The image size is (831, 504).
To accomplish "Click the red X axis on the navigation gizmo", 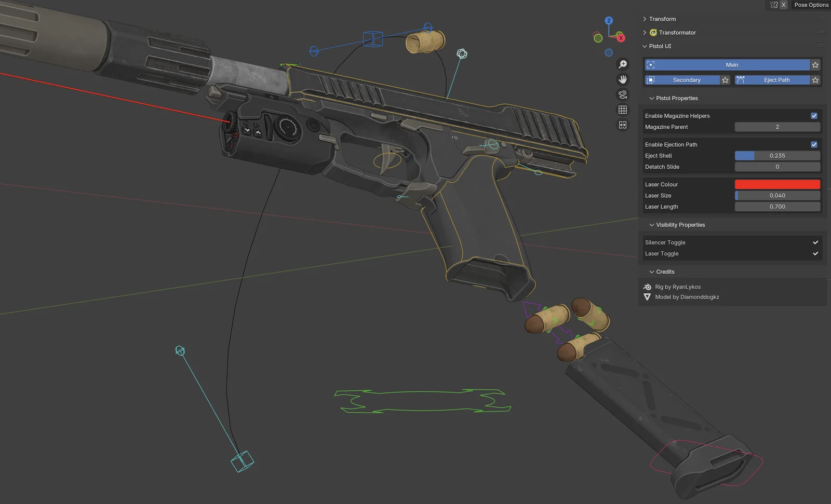I will pyautogui.click(x=621, y=38).
